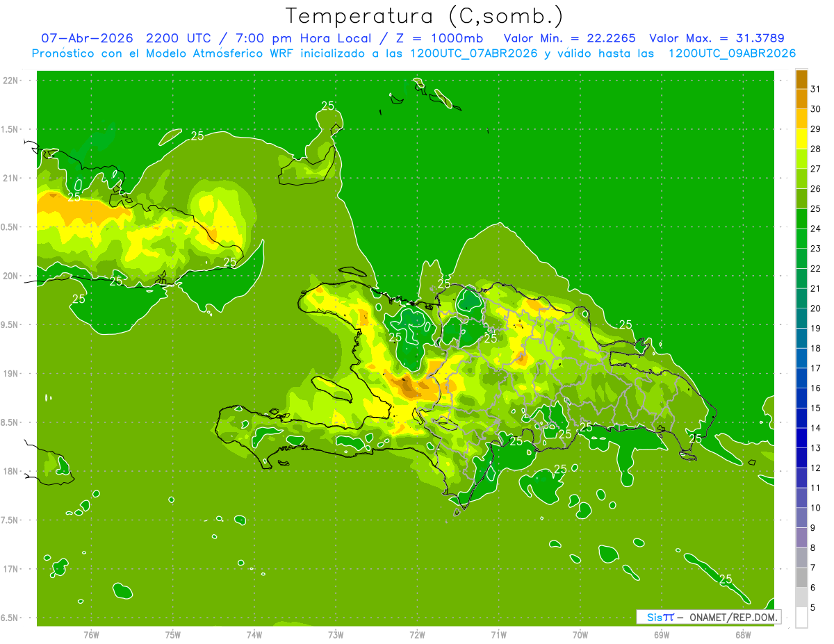
Task: Click the 22N latitude label
Action: click(11, 81)
